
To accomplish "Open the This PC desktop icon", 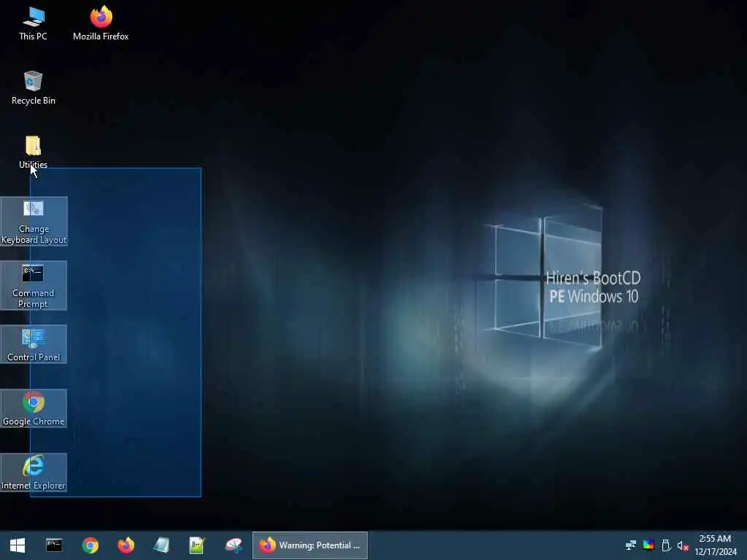I will [x=33, y=23].
